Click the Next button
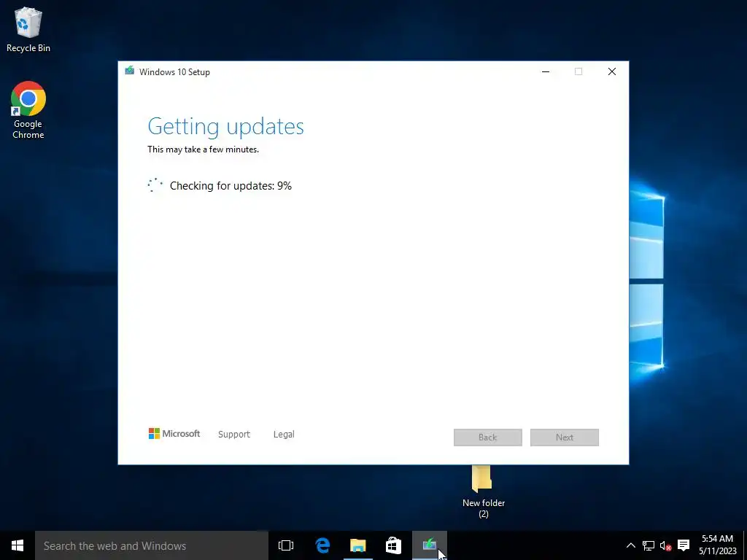 pos(565,437)
